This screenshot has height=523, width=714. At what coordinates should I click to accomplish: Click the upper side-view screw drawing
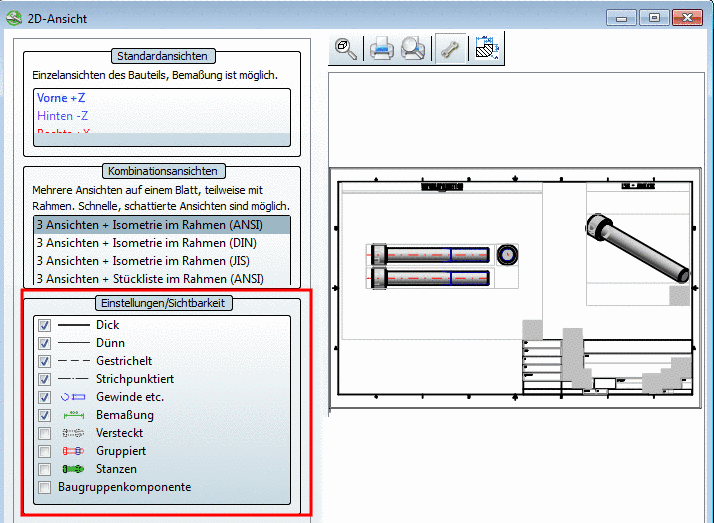coord(430,254)
